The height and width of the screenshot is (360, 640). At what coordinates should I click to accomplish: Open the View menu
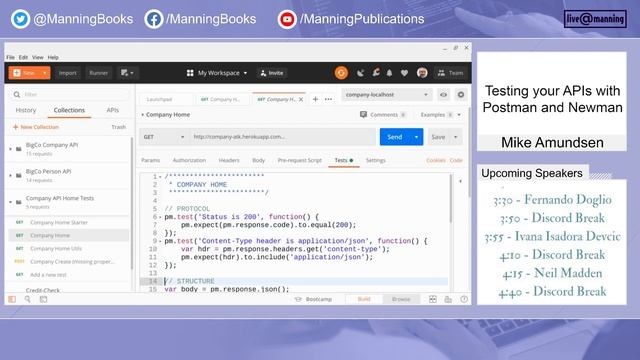pos(38,58)
